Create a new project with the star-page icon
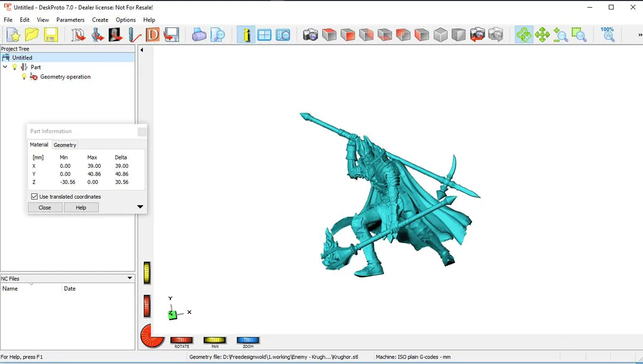Viewport: 643px width, 364px height. click(13, 35)
